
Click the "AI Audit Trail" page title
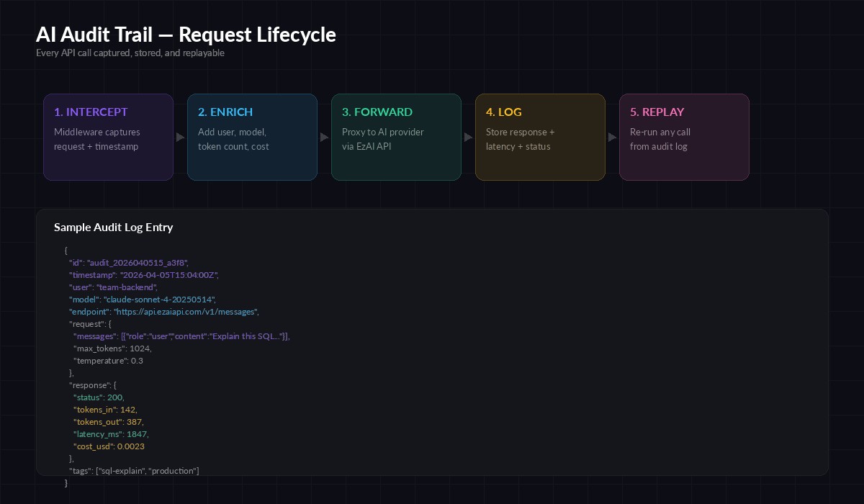click(186, 35)
